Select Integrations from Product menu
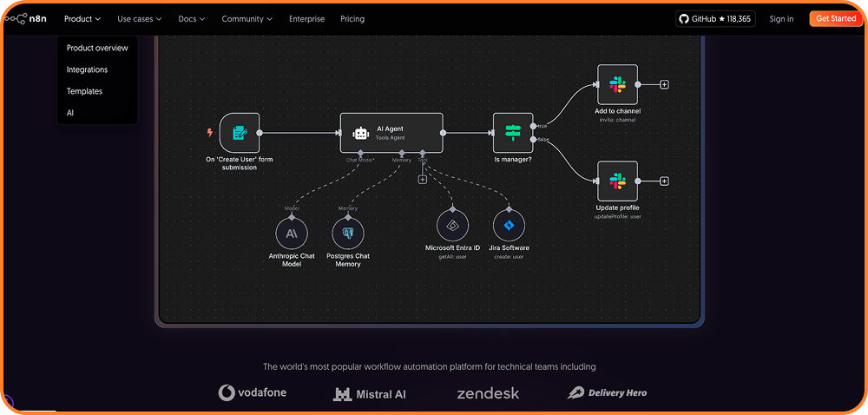The image size is (868, 415). pos(87,69)
